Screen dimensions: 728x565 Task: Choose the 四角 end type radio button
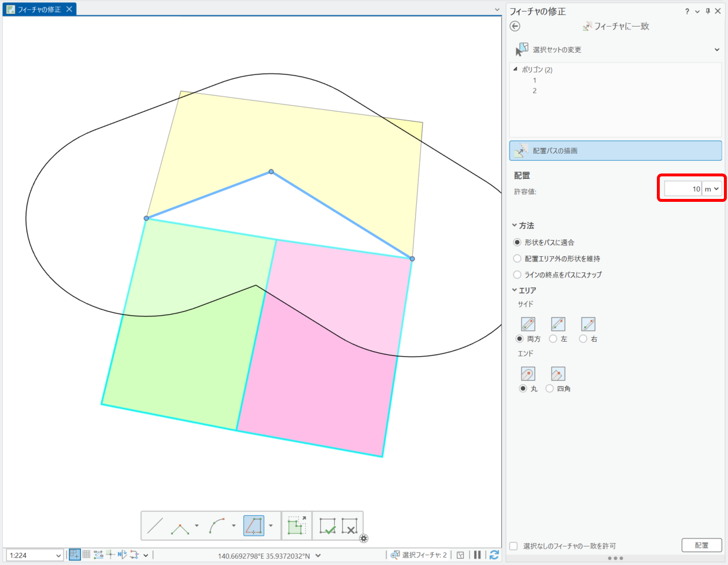(550, 389)
